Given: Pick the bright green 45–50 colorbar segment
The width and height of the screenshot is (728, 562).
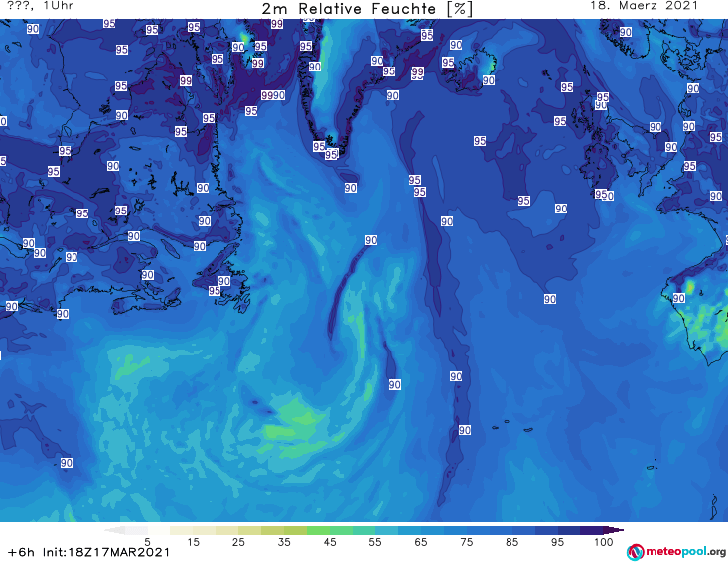Looking at the screenshot, I should tap(341, 530).
